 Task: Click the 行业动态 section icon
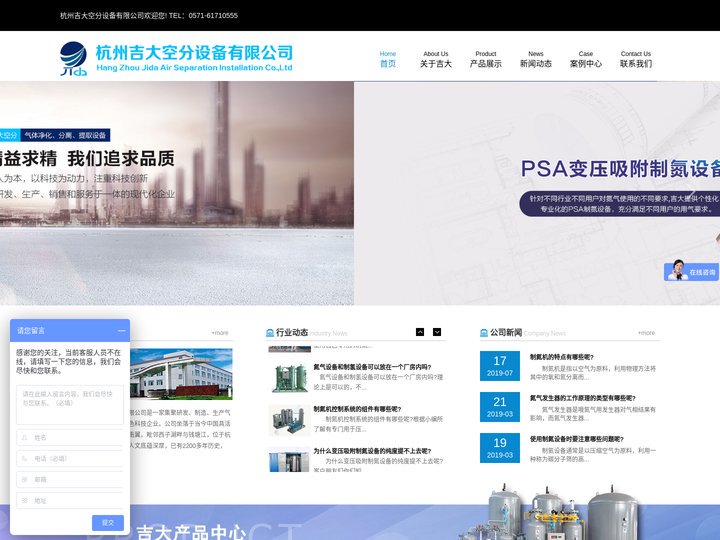(x=270, y=332)
